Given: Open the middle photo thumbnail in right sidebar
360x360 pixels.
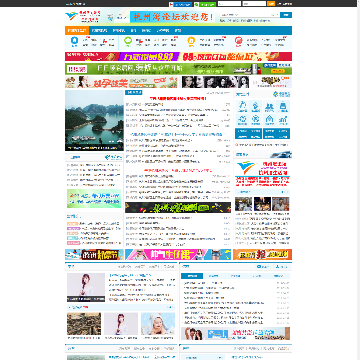Looking at the screenshot, I should tap(262, 204).
